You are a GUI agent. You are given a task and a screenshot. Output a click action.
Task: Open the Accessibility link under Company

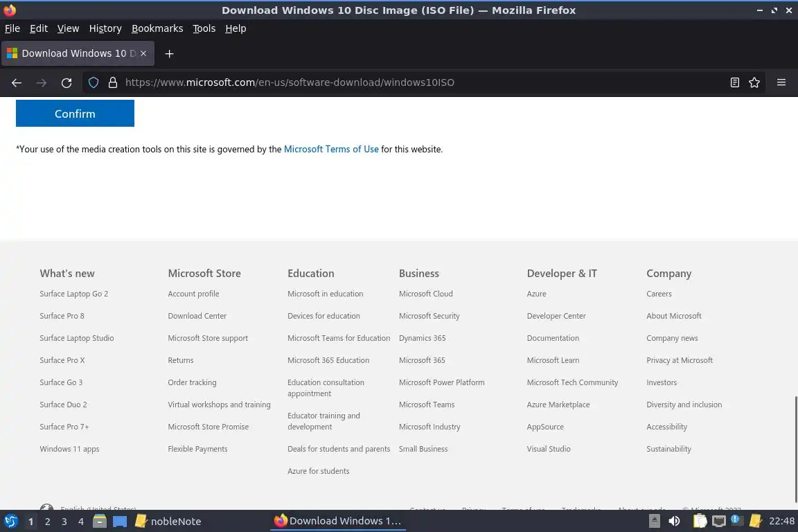click(666, 427)
